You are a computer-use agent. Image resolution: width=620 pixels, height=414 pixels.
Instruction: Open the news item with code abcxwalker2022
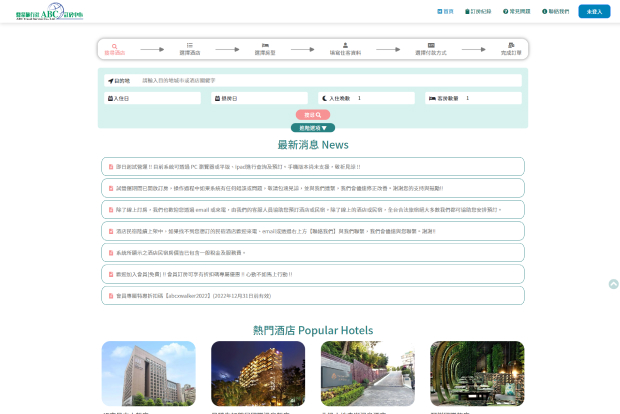coord(313,295)
